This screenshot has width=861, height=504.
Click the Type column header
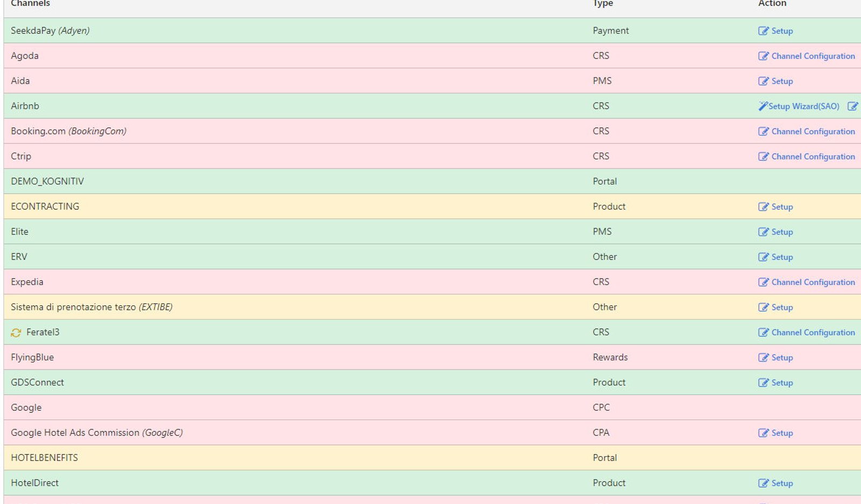[603, 3]
